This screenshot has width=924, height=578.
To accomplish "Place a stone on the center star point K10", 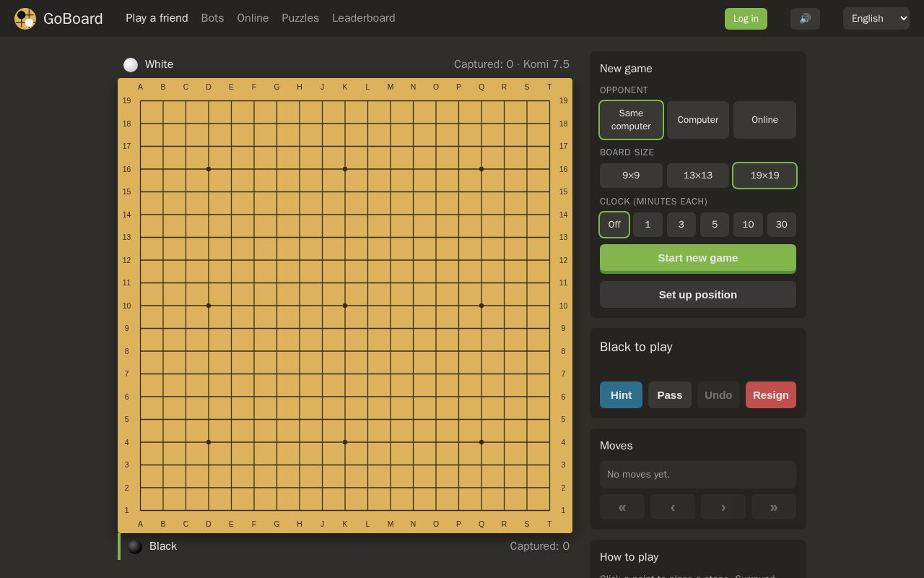I will tap(345, 306).
